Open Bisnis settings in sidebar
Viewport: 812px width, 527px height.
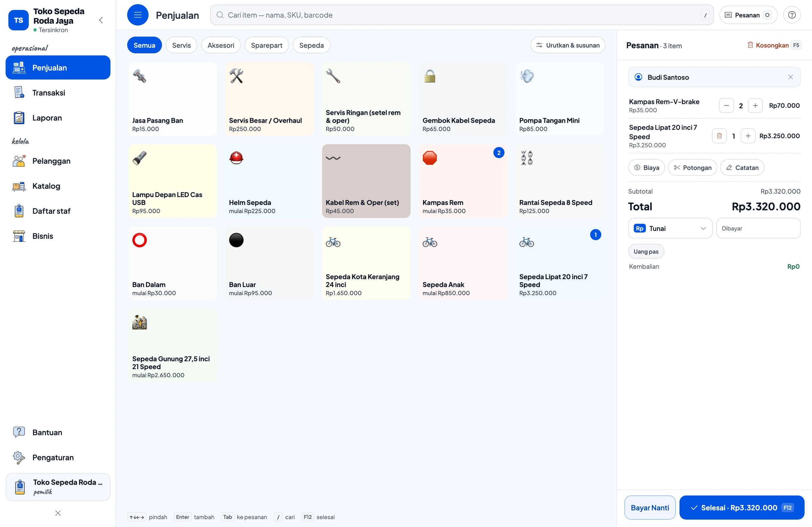click(x=58, y=236)
